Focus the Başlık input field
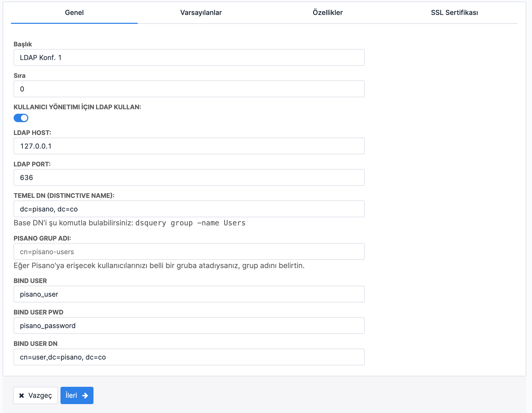The width and height of the screenshot is (532, 413). pyautogui.click(x=189, y=57)
